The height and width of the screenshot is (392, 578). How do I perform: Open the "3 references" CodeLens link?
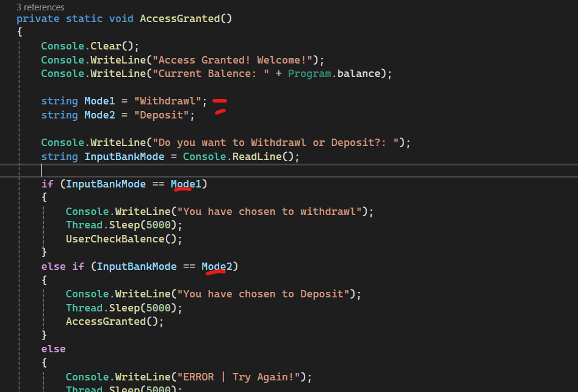[40, 7]
